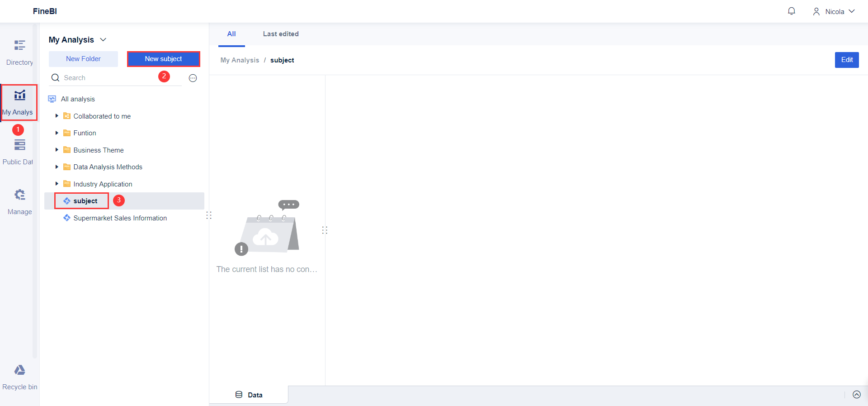Click the search magnifier icon
Viewport: 868px width, 406px height.
pyautogui.click(x=55, y=78)
